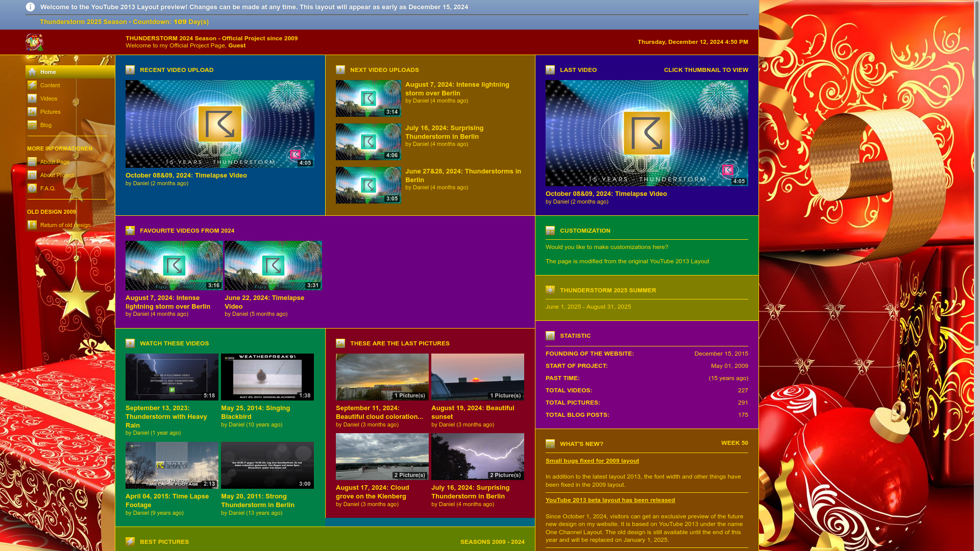This screenshot has height=551, width=980.
Task: Open the Content menu item
Action: 50,85
